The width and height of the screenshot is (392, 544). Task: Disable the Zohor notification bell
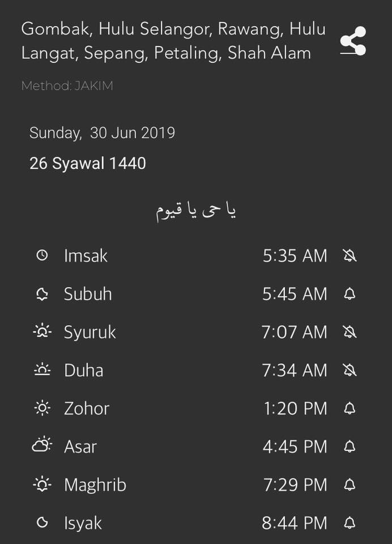(350, 409)
